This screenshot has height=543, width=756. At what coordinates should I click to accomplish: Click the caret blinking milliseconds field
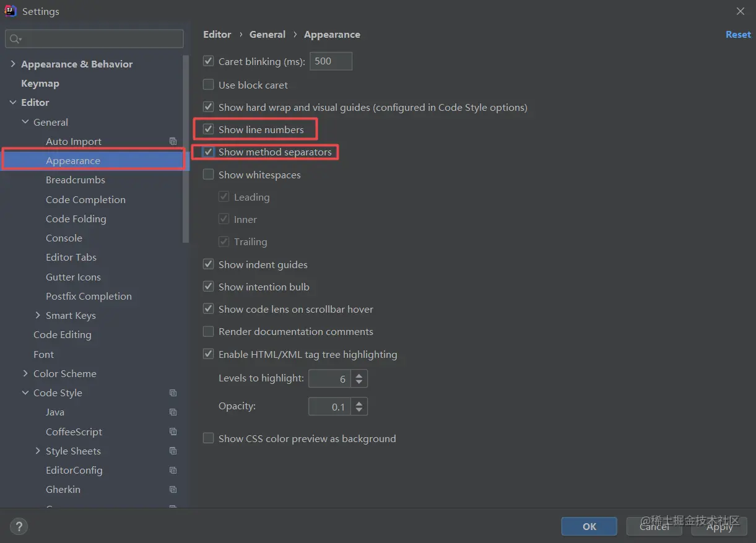(331, 61)
